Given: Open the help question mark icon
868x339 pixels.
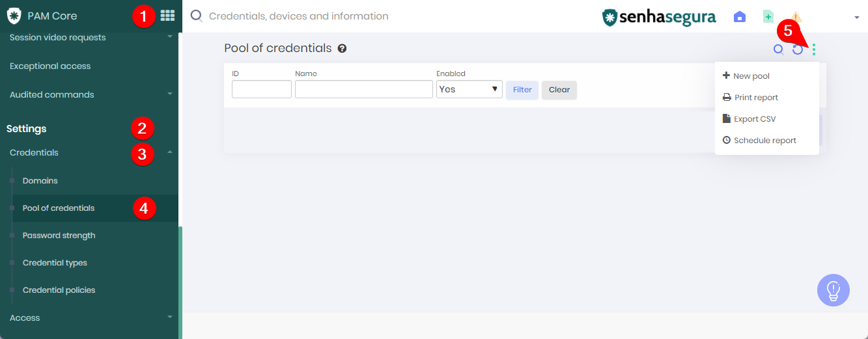Looking at the screenshot, I should (x=342, y=48).
